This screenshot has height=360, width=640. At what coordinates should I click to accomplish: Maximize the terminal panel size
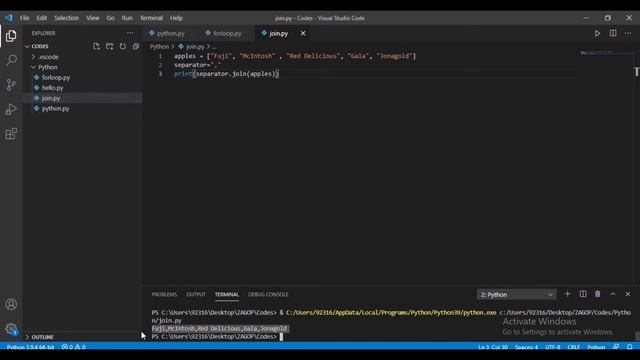613,294
